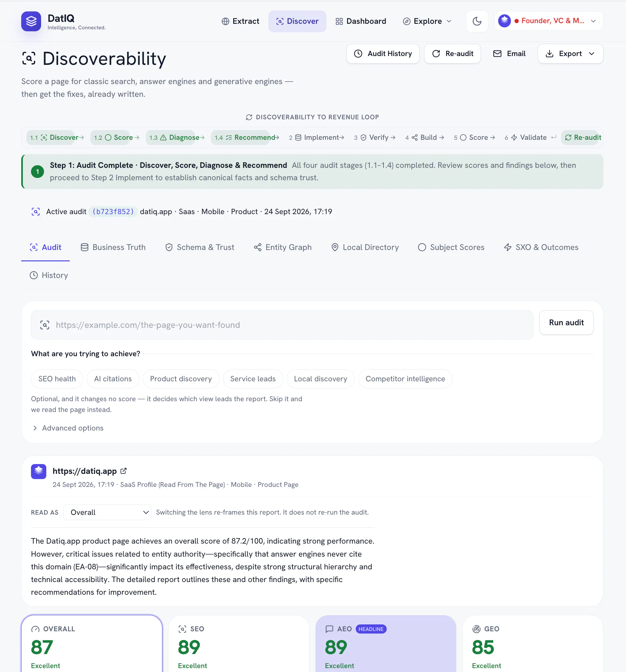The image size is (626, 672).
Task: Select the Service leads goal chip
Action: 253,379
